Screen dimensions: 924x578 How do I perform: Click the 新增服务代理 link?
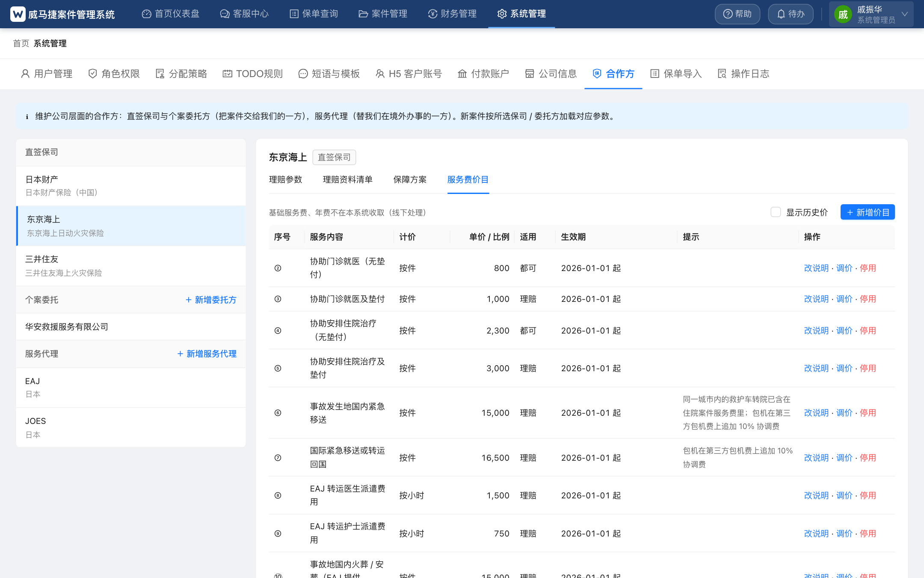point(207,354)
